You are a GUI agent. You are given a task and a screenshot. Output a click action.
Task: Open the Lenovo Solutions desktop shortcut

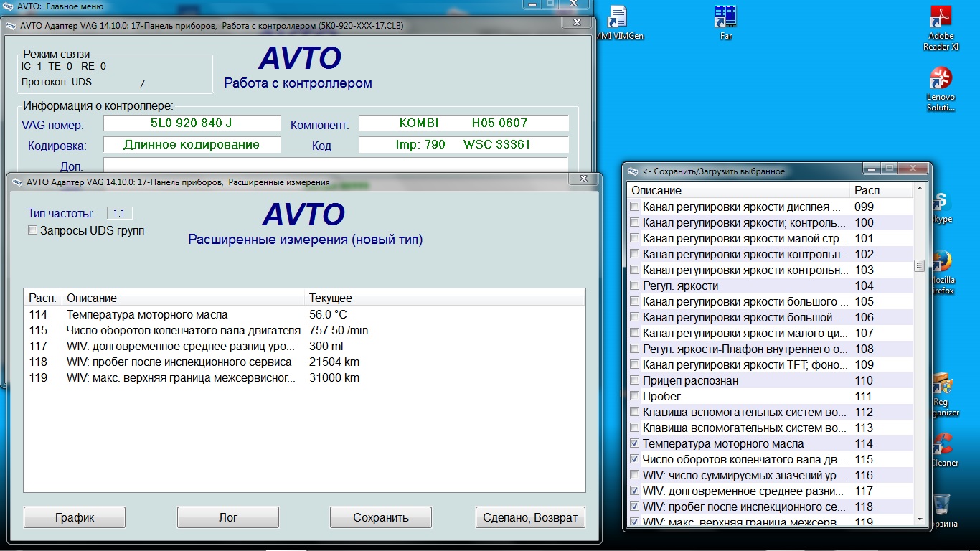click(941, 79)
